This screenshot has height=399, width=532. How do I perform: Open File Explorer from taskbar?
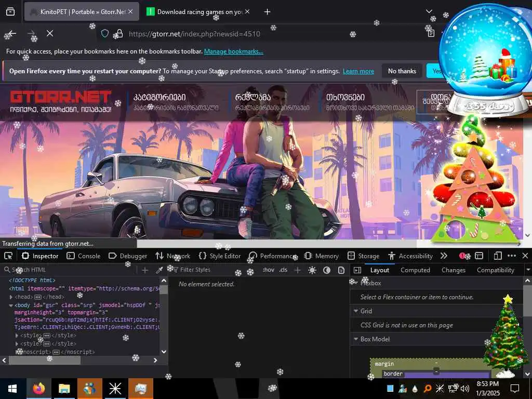(x=64, y=389)
